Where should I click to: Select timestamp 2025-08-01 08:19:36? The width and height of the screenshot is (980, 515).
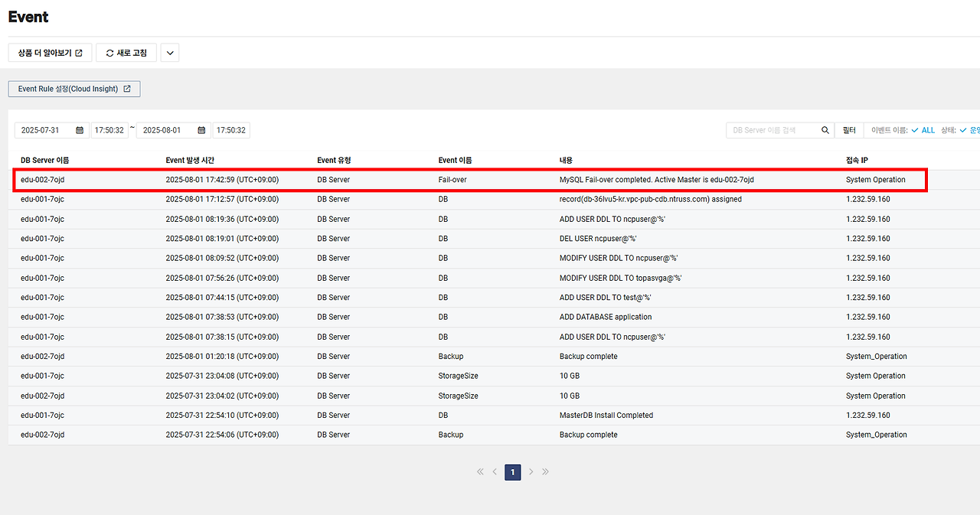coord(222,219)
